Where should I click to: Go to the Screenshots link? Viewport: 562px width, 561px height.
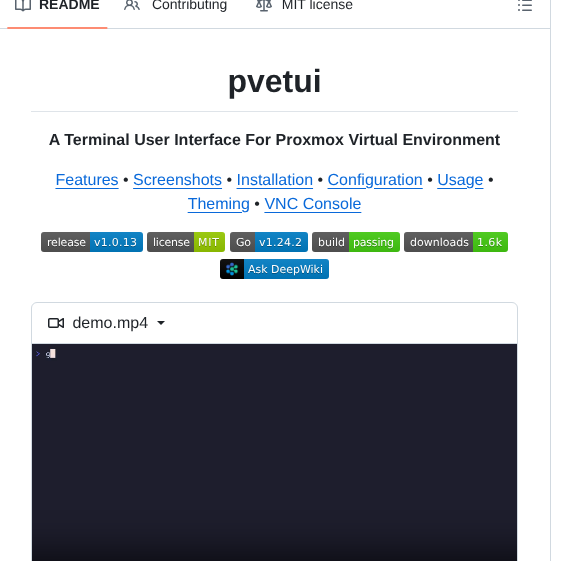tap(177, 180)
